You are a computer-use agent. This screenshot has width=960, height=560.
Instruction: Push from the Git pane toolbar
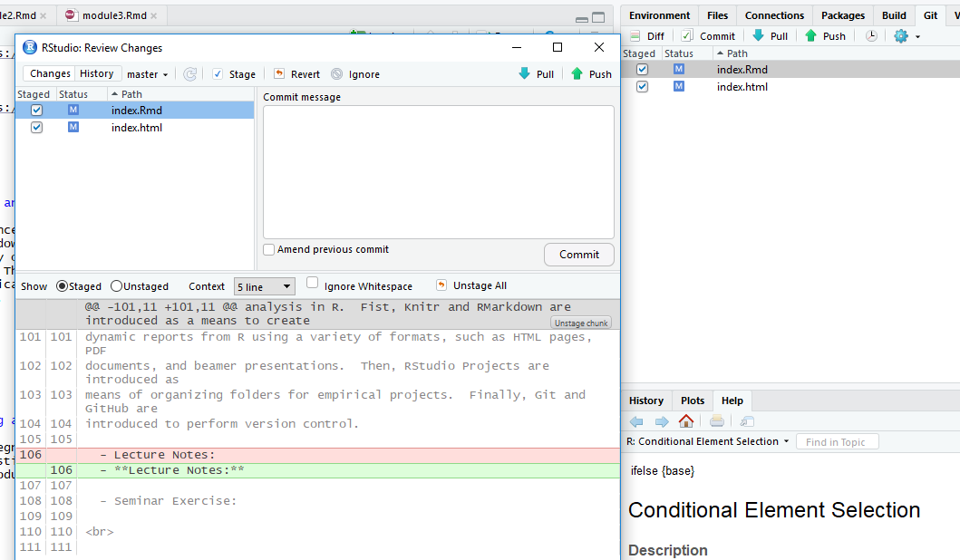[825, 36]
